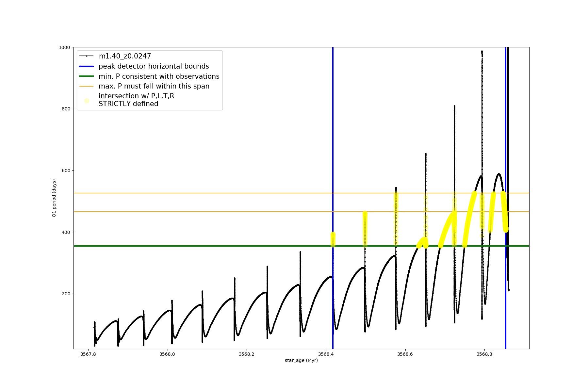Click the black line sample for m1.40_z0.0247
Image resolution: width=588 pixels, height=392 pixels.
tap(87, 56)
